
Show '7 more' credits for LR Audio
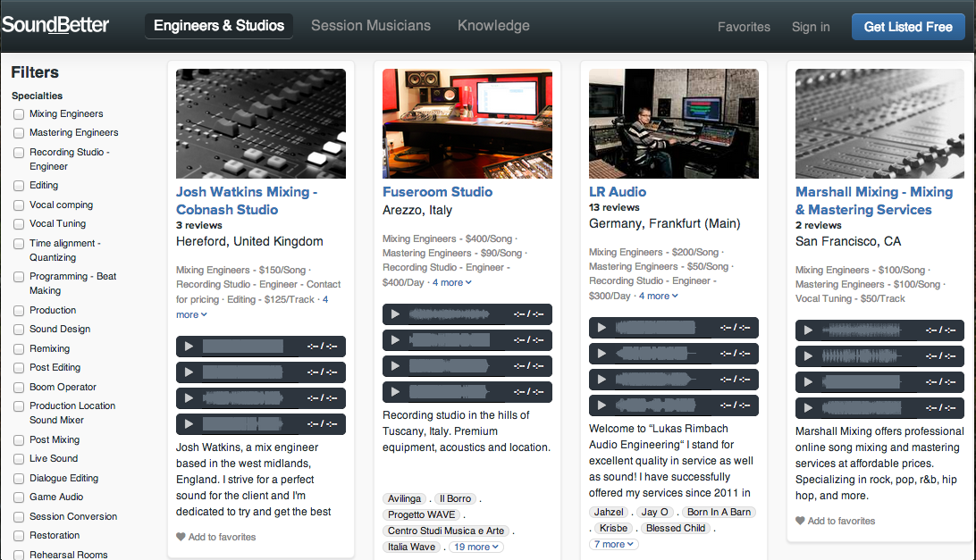click(x=613, y=544)
